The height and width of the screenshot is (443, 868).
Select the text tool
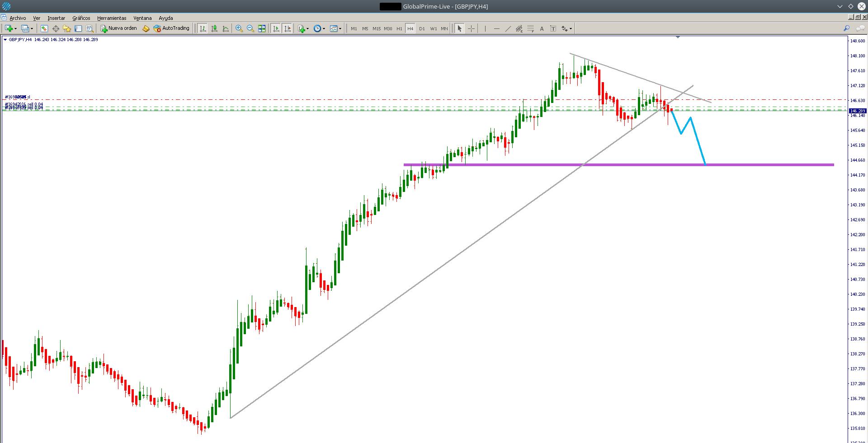pyautogui.click(x=542, y=28)
